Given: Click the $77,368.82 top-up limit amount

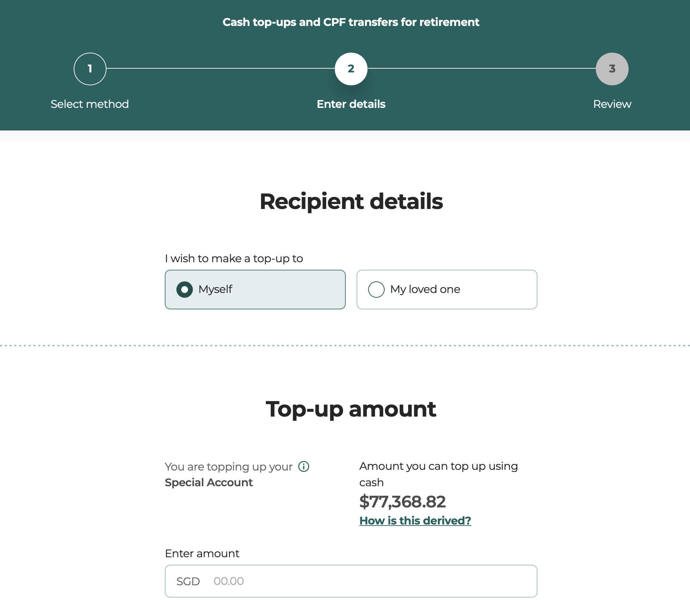Looking at the screenshot, I should (402, 502).
